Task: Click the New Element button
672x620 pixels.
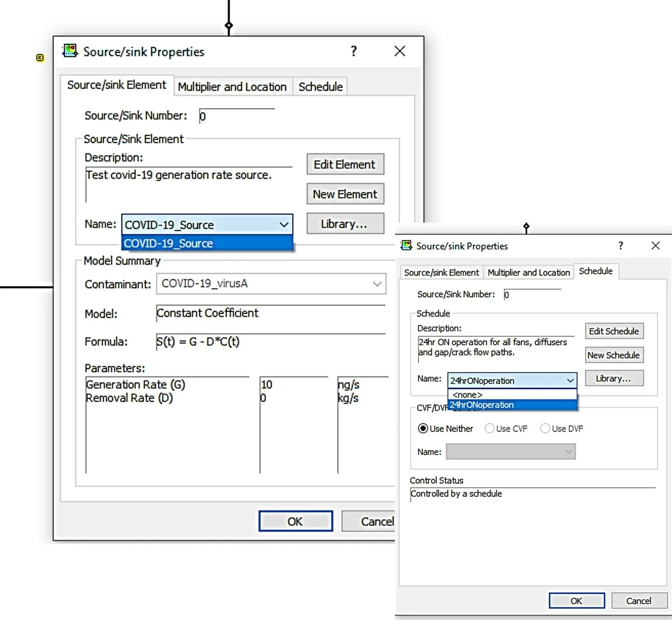Action: [345, 194]
